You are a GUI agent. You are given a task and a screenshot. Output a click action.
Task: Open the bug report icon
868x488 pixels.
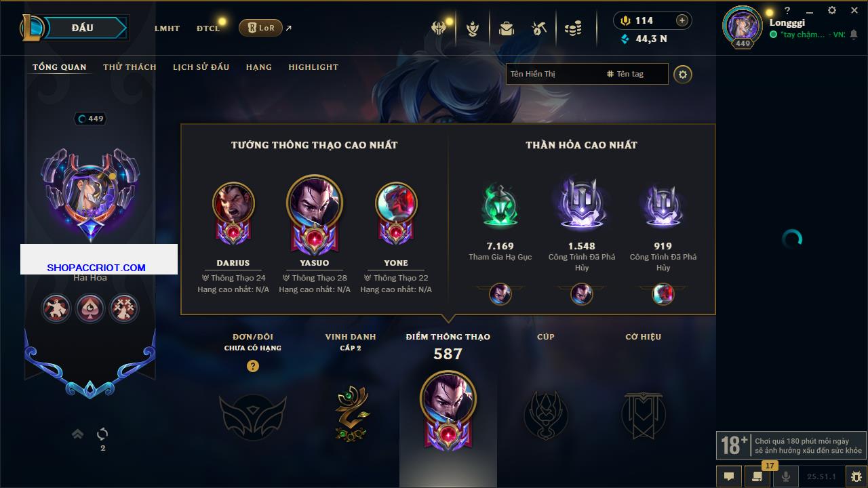click(857, 476)
